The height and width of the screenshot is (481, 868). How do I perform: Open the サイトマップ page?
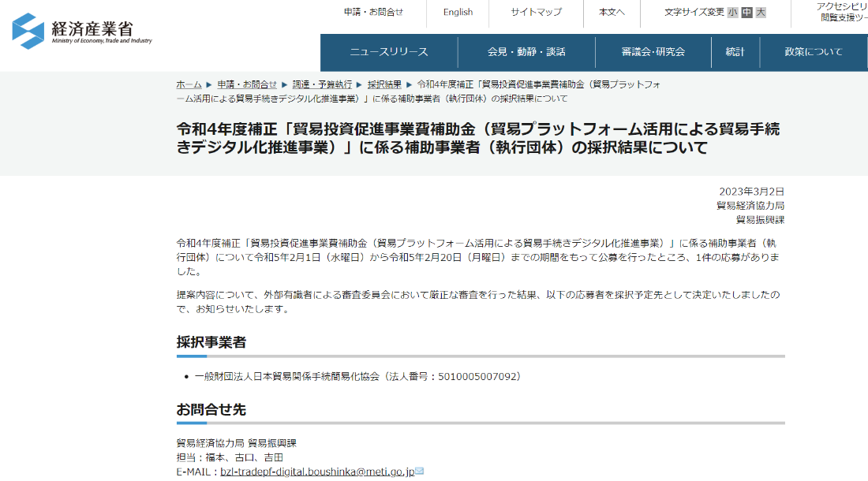click(536, 12)
